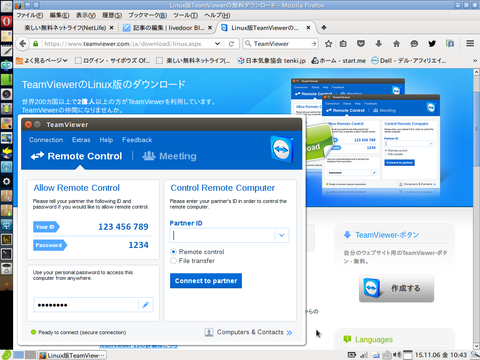This screenshot has width=480, height=360.
Task: Open the Dell - デル・アフィリエイ bookmark
Action: pos(408,60)
